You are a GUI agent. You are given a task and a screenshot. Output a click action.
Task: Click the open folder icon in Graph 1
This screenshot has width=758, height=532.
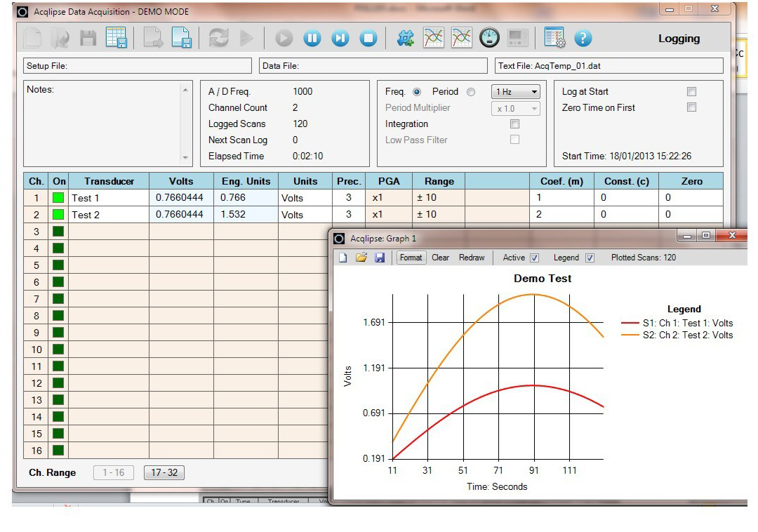click(x=361, y=258)
